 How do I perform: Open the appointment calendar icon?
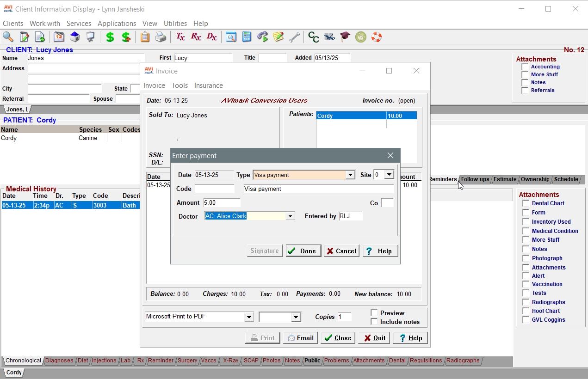click(59, 37)
